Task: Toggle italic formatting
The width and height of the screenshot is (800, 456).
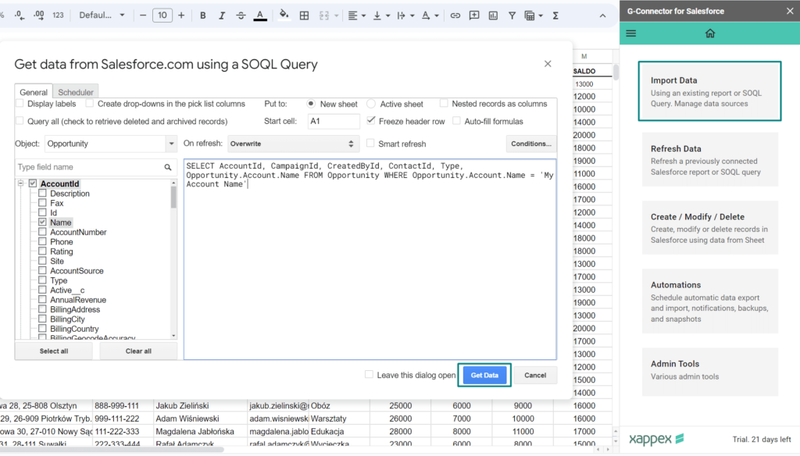Action: click(221, 15)
